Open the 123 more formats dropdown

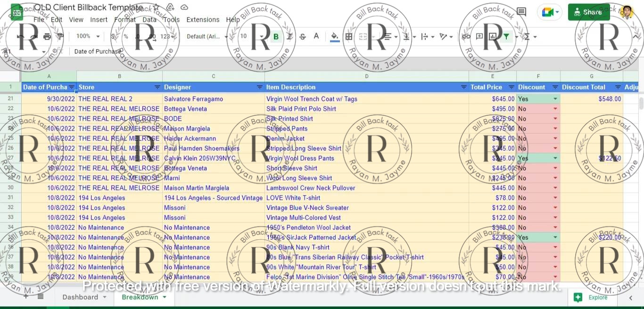(168, 36)
